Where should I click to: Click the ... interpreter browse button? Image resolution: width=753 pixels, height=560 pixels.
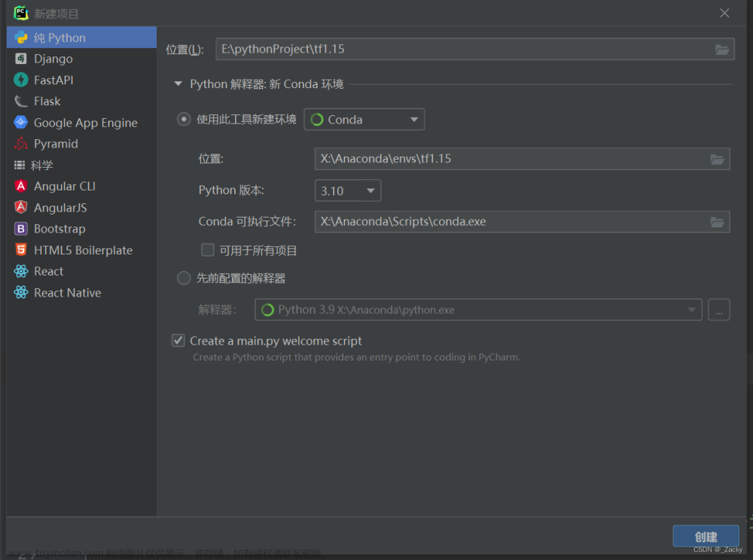pyautogui.click(x=719, y=309)
